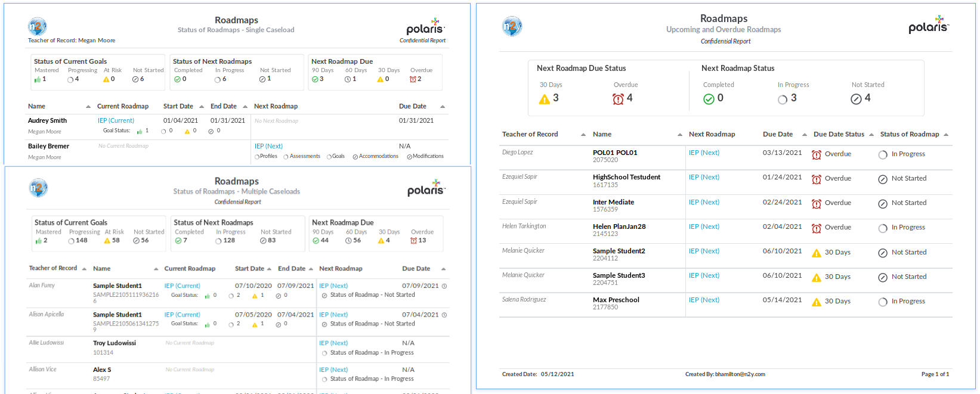This screenshot has height=394, width=980.
Task: Click the polaris logo in Single Caseload report
Action: pyautogui.click(x=425, y=26)
